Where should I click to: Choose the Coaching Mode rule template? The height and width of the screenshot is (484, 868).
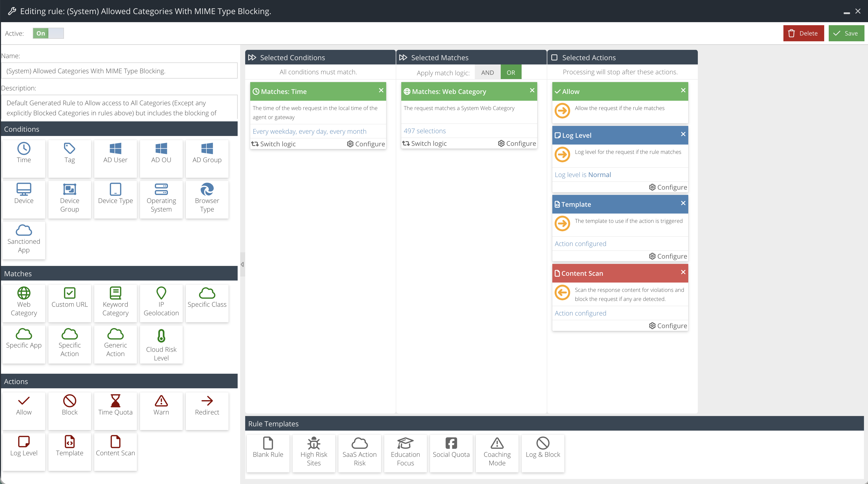pyautogui.click(x=497, y=453)
